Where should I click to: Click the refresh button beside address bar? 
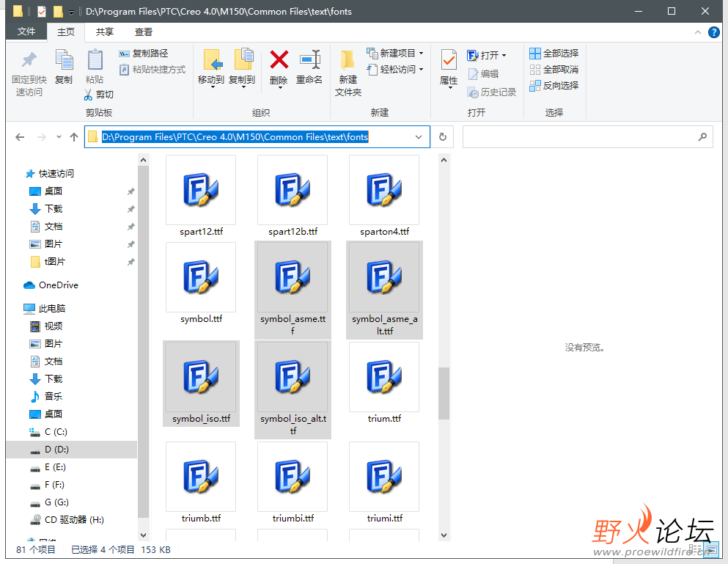click(x=443, y=137)
